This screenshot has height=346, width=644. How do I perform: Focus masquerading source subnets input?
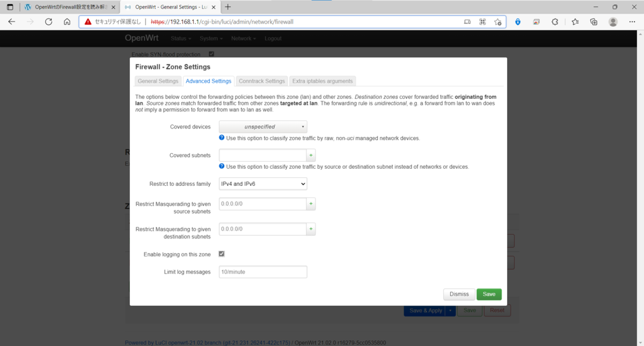coord(263,204)
